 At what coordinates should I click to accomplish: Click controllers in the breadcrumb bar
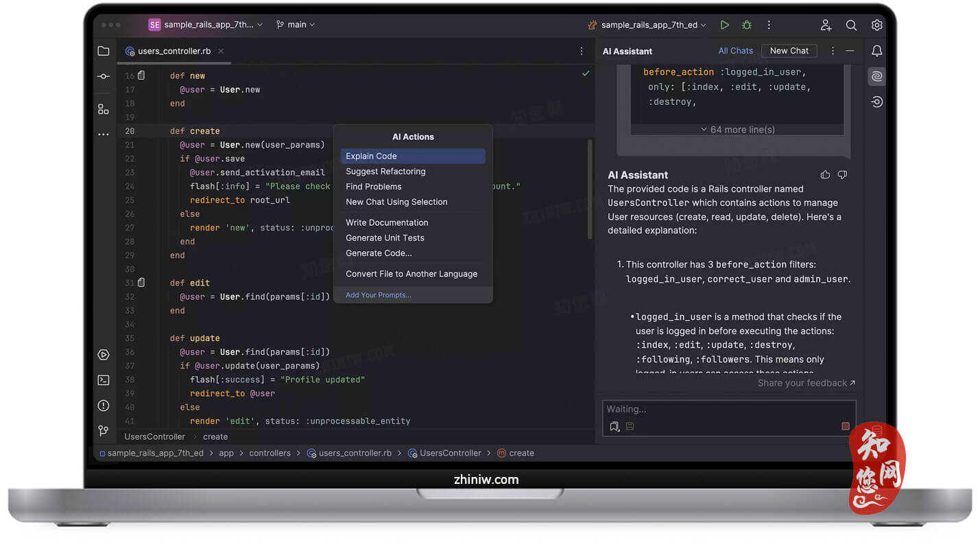[x=270, y=453]
